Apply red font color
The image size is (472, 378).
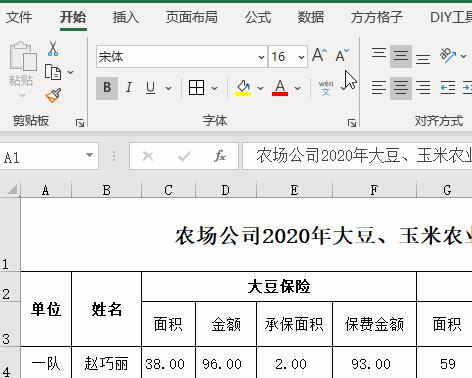pyautogui.click(x=280, y=88)
